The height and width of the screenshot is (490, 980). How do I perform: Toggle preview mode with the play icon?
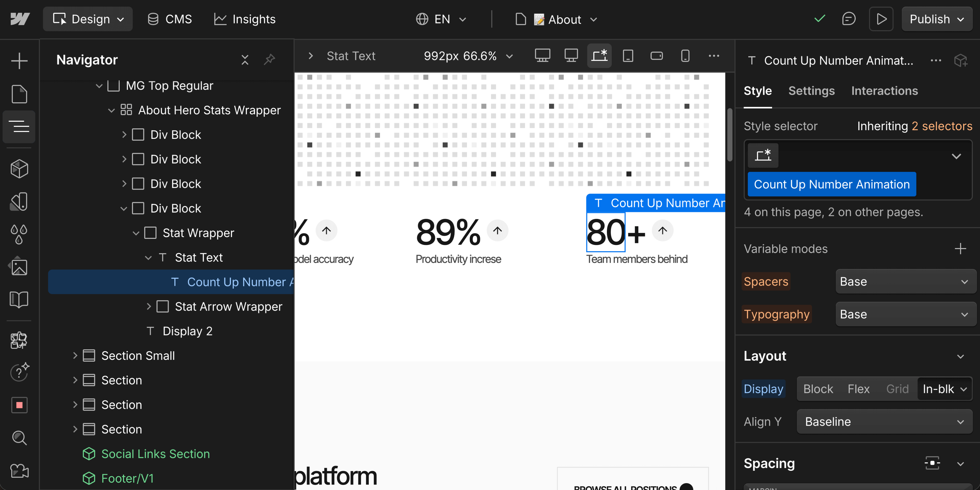point(881,19)
